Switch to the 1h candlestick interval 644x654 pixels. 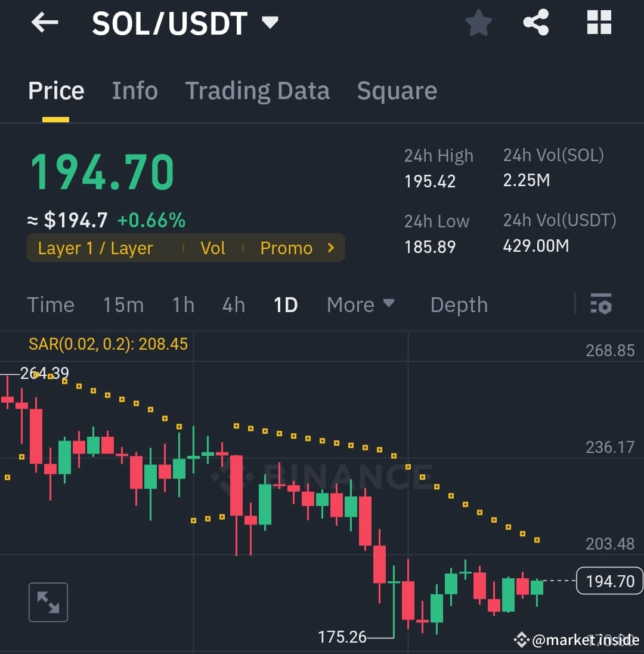coord(183,304)
